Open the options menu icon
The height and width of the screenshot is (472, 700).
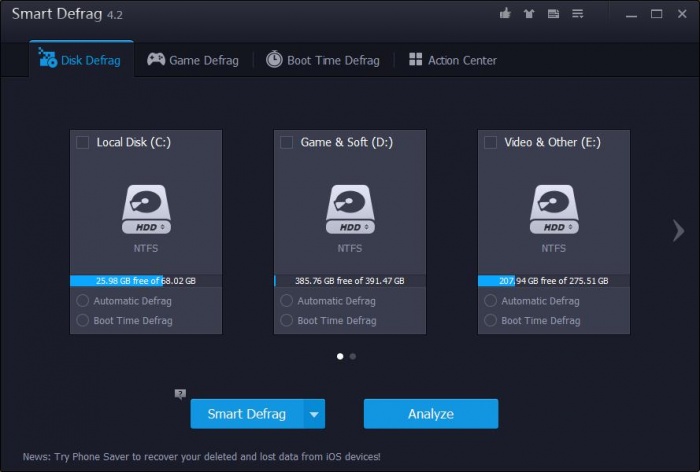pos(578,14)
